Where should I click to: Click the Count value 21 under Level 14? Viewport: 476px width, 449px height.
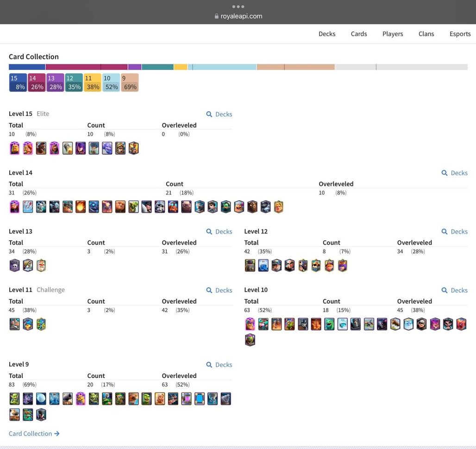pyautogui.click(x=169, y=193)
